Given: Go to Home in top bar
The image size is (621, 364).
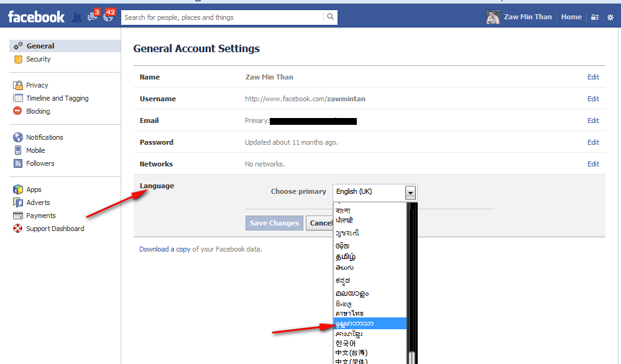Looking at the screenshot, I should (x=571, y=17).
